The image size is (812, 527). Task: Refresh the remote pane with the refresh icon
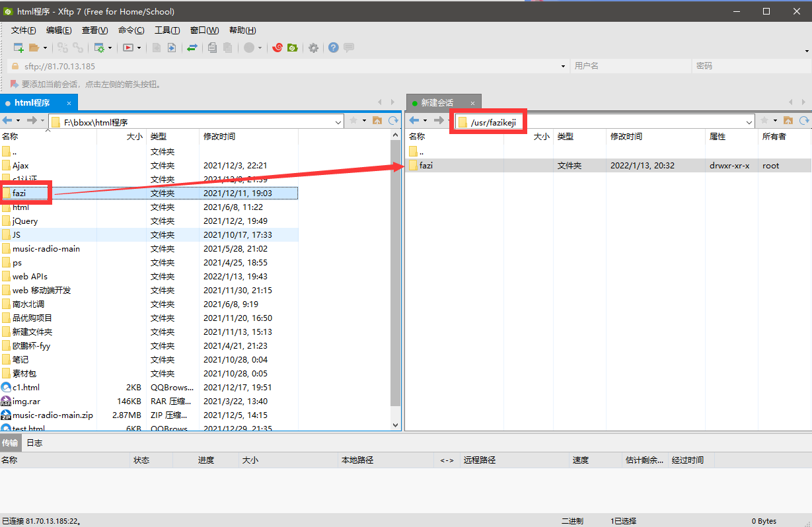coord(802,120)
